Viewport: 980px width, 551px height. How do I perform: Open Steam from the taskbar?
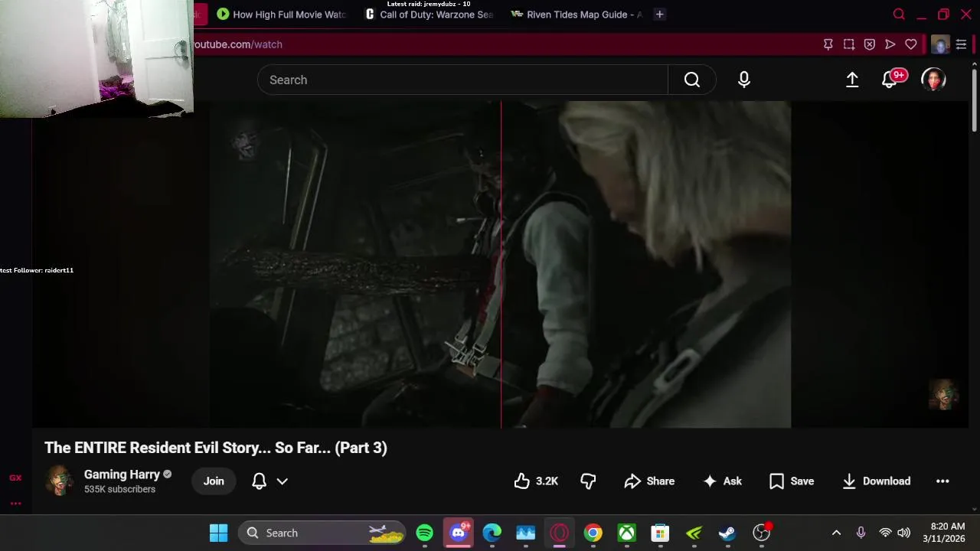(727, 533)
